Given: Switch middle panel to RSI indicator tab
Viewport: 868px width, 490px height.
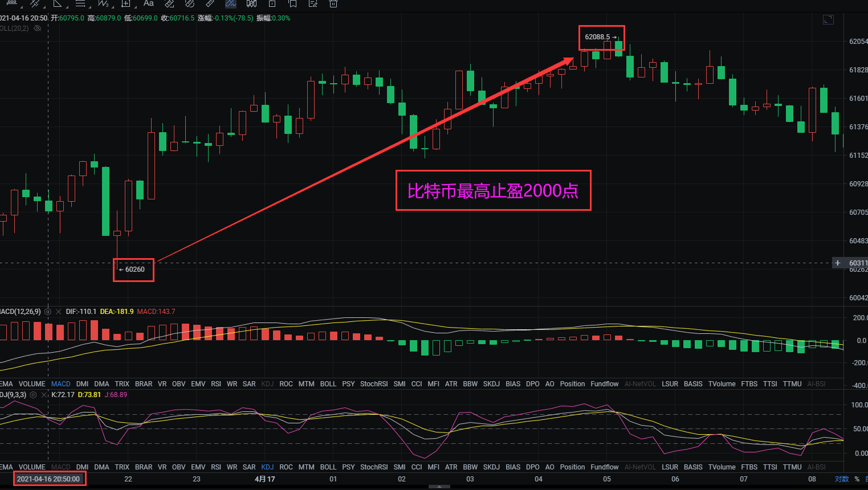Looking at the screenshot, I should coord(216,383).
